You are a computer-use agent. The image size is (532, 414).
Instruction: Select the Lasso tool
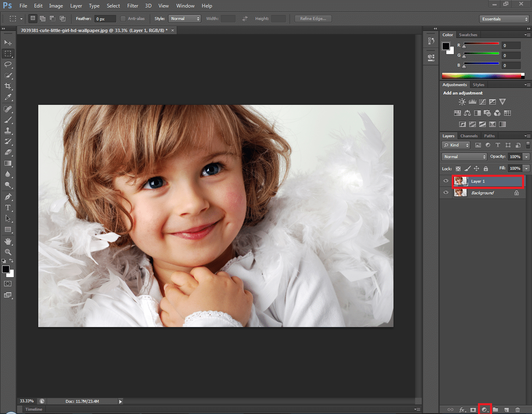(x=8, y=64)
